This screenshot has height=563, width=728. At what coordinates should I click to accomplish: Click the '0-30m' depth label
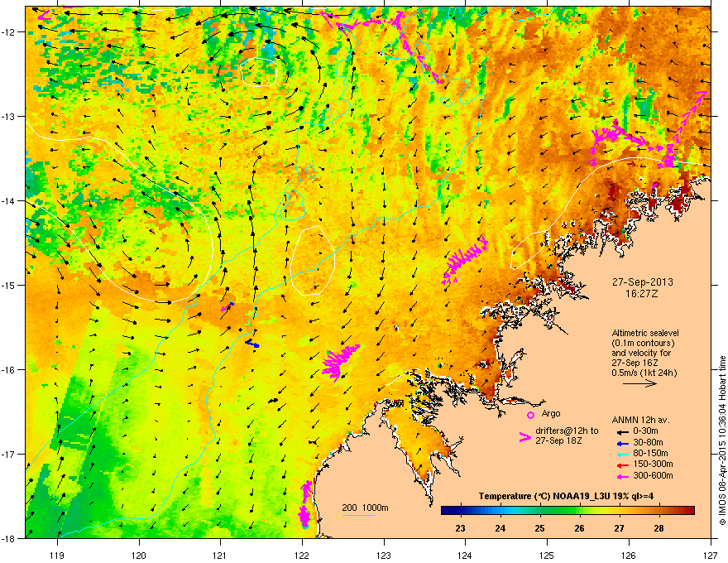[645, 431]
